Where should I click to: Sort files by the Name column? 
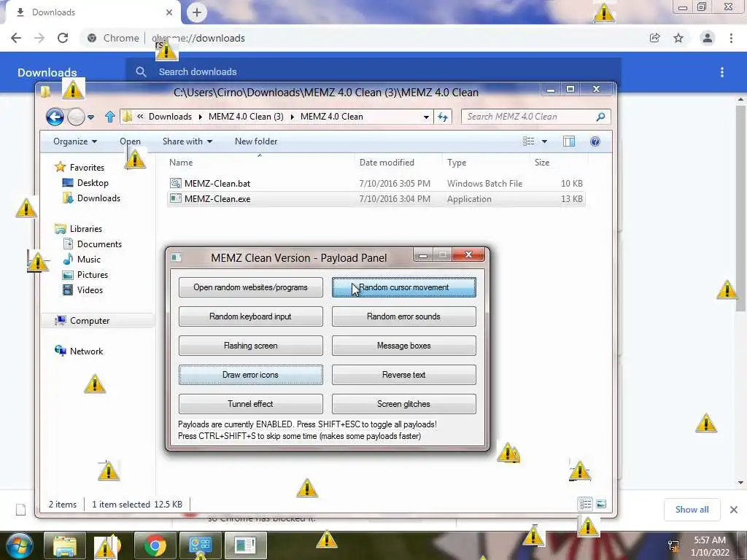click(x=260, y=163)
